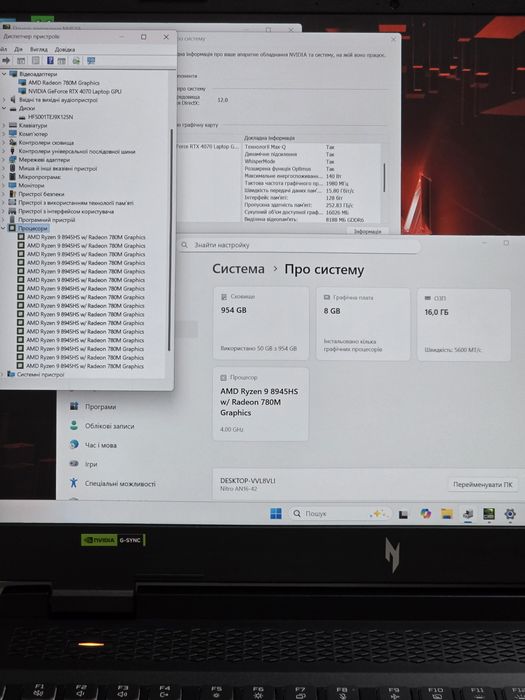Click the taskbar Пошук search box
The width and height of the screenshot is (525, 700).
340,513
